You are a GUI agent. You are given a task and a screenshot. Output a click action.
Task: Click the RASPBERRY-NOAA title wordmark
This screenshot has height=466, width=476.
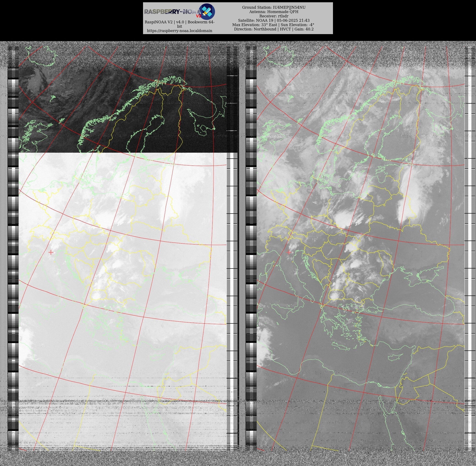coord(172,11)
